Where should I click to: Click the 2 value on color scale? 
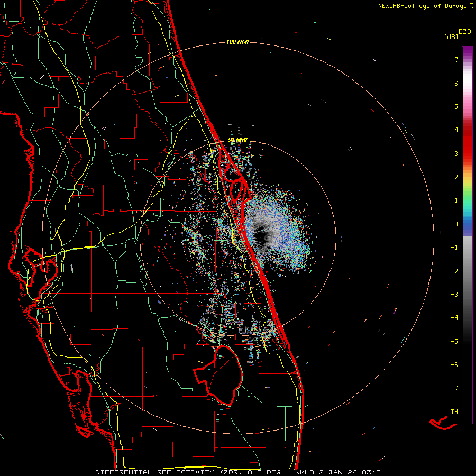(456, 177)
